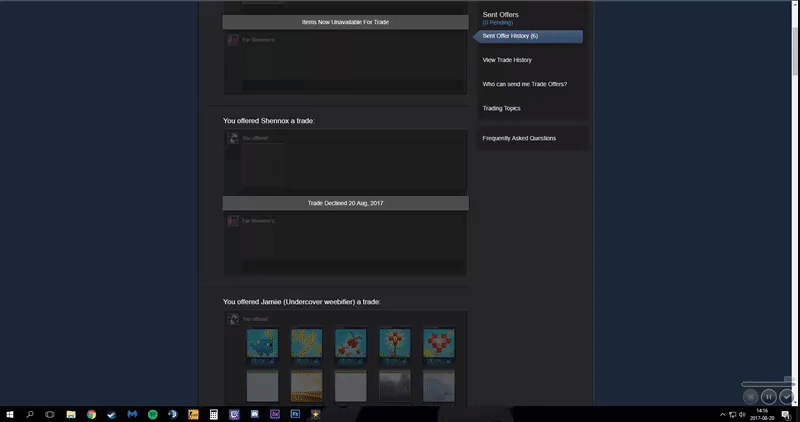This screenshot has height=422, width=800.
Task: Open Frequently Asked Questions link
Action: [x=519, y=138]
